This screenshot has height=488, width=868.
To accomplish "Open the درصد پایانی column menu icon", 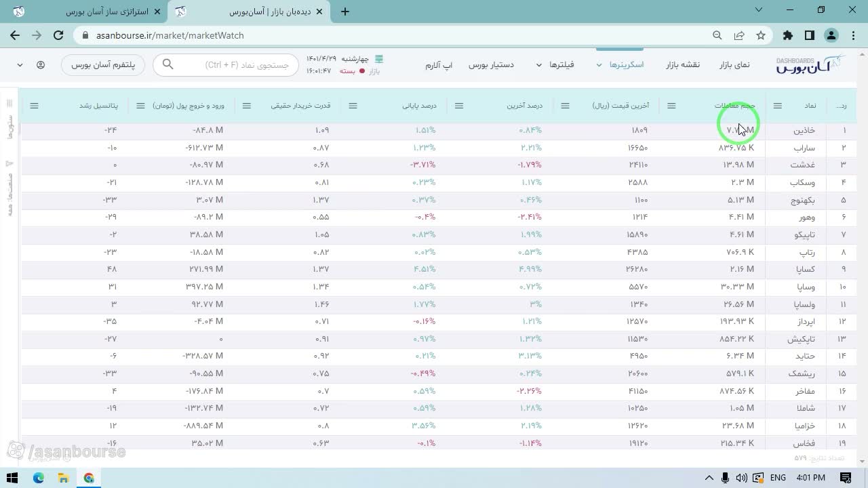I will (x=353, y=106).
